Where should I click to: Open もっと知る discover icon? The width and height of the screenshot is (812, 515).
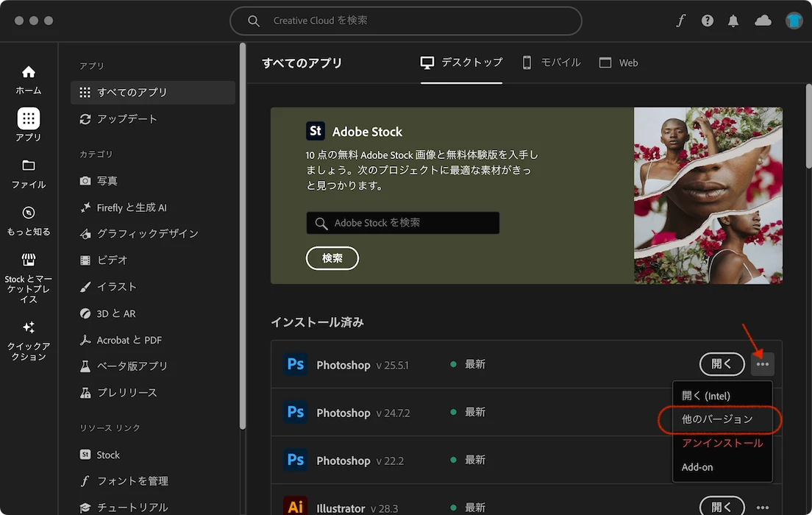click(x=29, y=213)
